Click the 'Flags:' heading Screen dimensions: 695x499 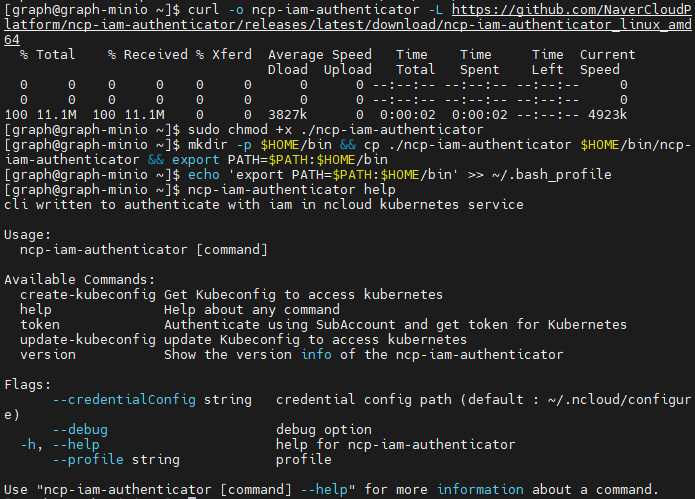pos(27,385)
